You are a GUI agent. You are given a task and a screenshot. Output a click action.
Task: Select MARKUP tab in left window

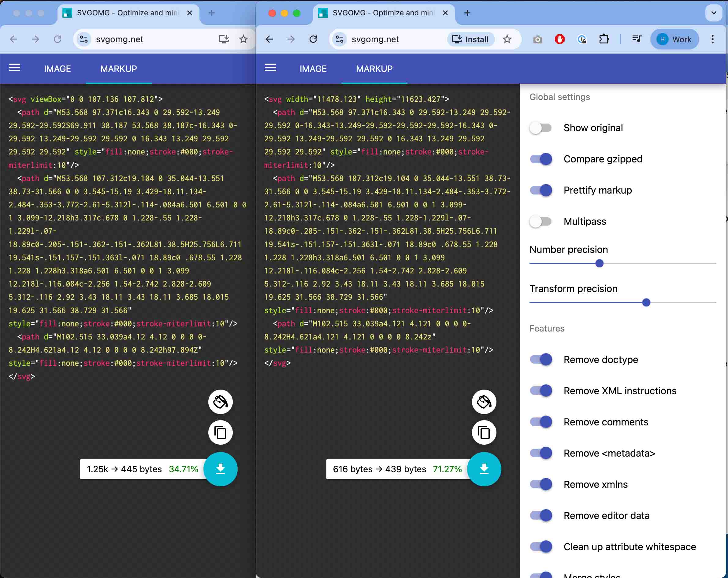[118, 69]
